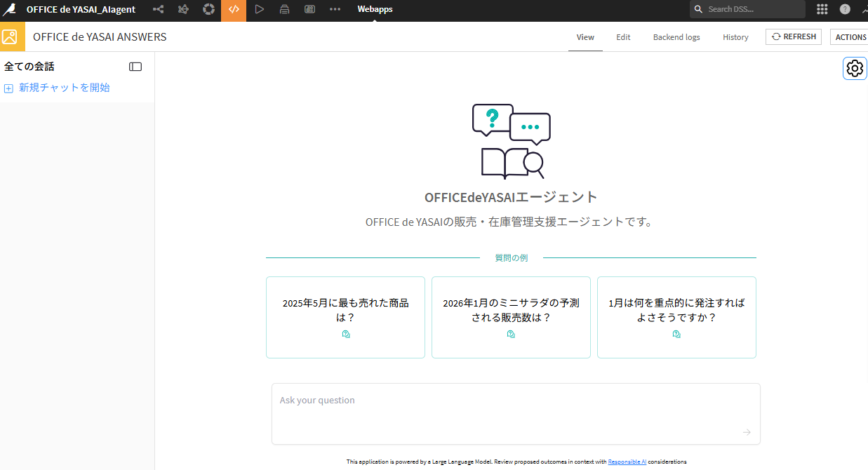Open the applications grid icon
The image size is (868, 470).
point(822,9)
